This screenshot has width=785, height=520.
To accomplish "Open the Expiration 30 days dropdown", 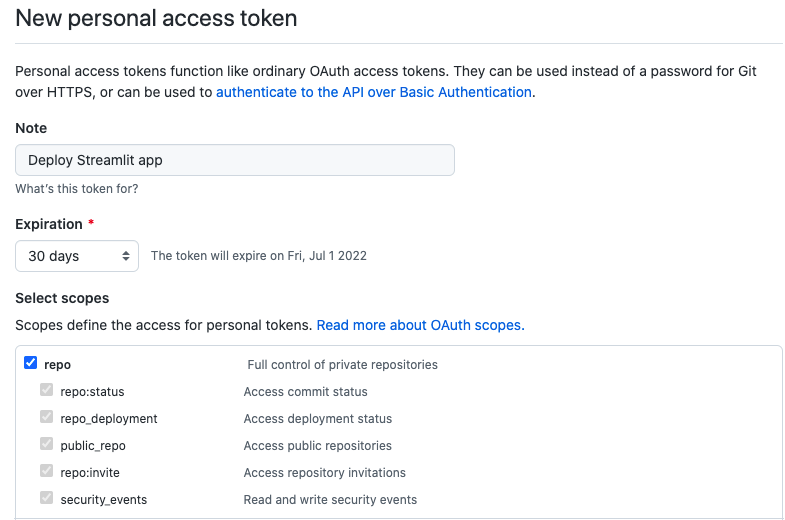I will (x=77, y=256).
